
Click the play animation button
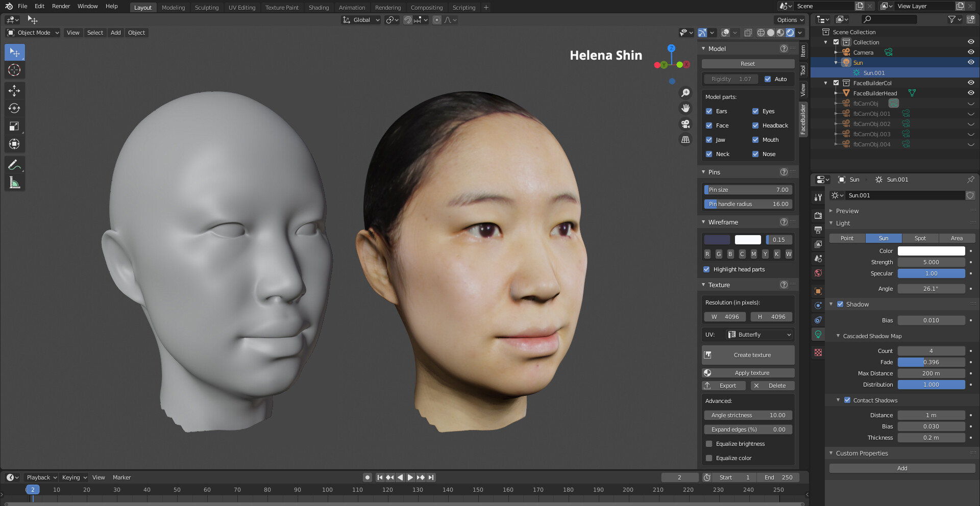click(410, 477)
